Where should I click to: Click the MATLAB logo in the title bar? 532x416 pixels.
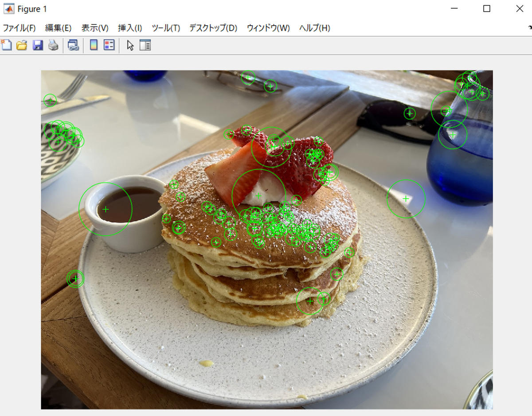[x=8, y=9]
